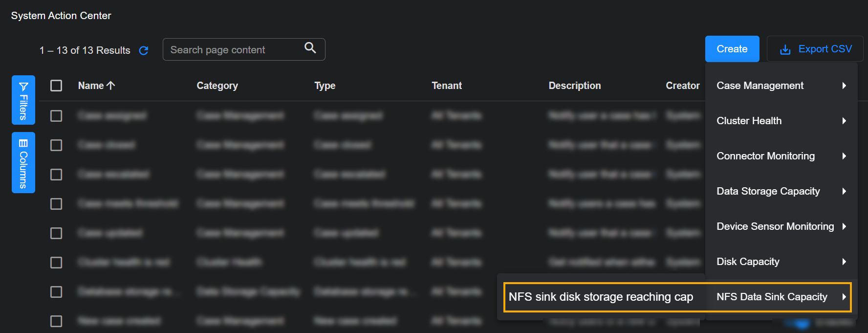868x333 pixels.
Task: Click the refresh results icon
Action: coord(144,50)
